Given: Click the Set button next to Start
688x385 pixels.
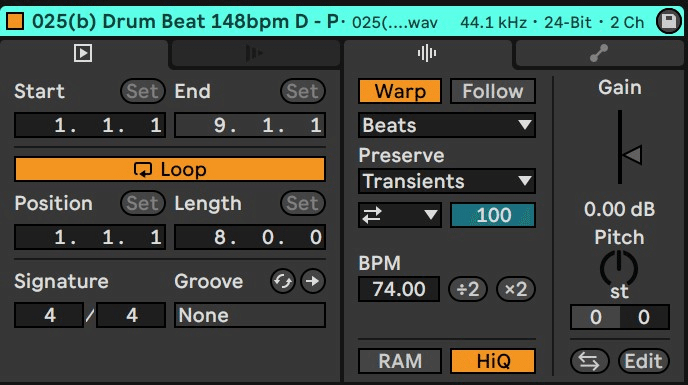Looking at the screenshot, I should 143,91.
